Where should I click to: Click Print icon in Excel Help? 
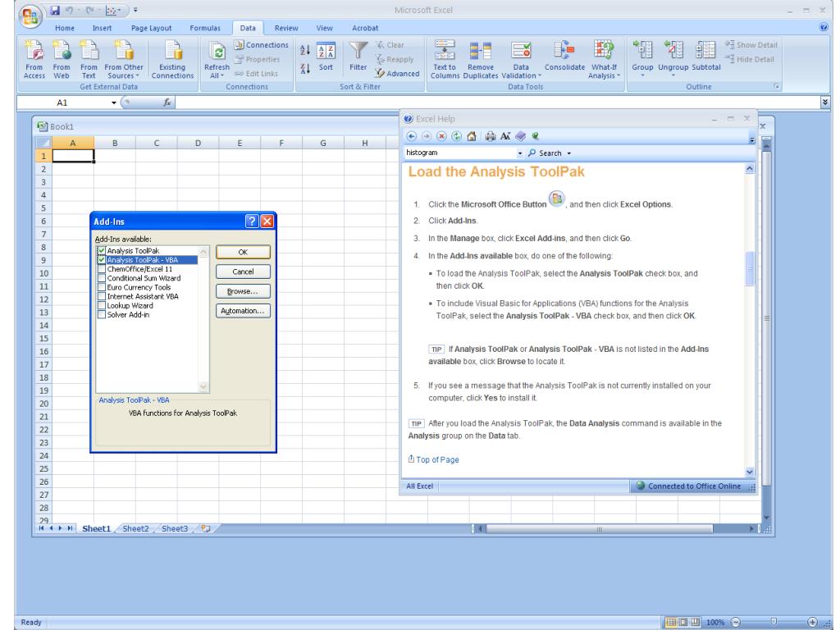tap(491, 136)
